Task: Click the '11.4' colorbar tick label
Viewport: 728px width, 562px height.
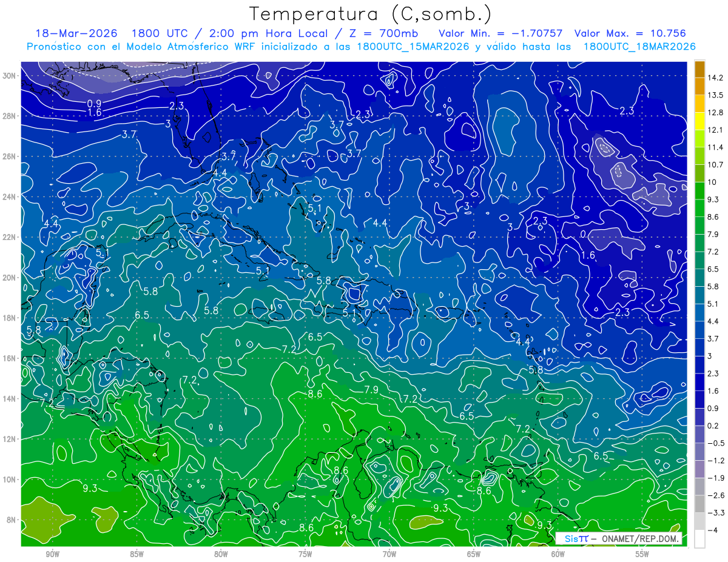Action: [715, 147]
